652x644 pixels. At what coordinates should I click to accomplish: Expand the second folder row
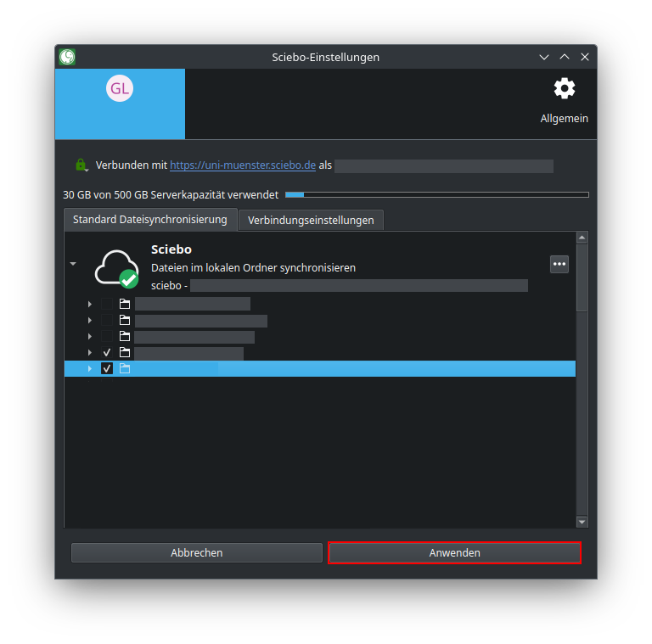pyautogui.click(x=90, y=321)
